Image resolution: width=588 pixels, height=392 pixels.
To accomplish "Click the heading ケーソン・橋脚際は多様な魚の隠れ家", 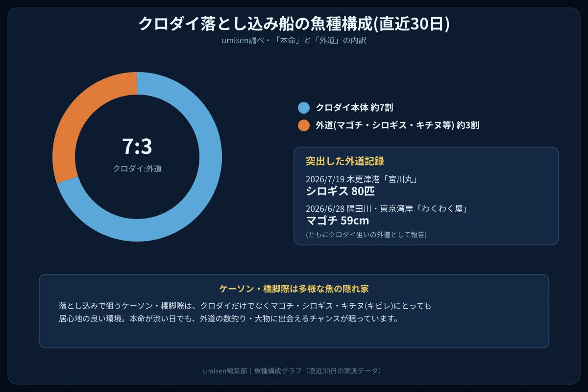I will click(294, 289).
